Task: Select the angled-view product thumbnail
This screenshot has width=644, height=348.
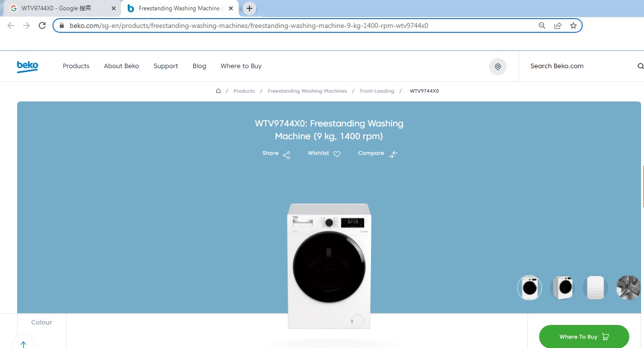Action: pyautogui.click(x=562, y=288)
